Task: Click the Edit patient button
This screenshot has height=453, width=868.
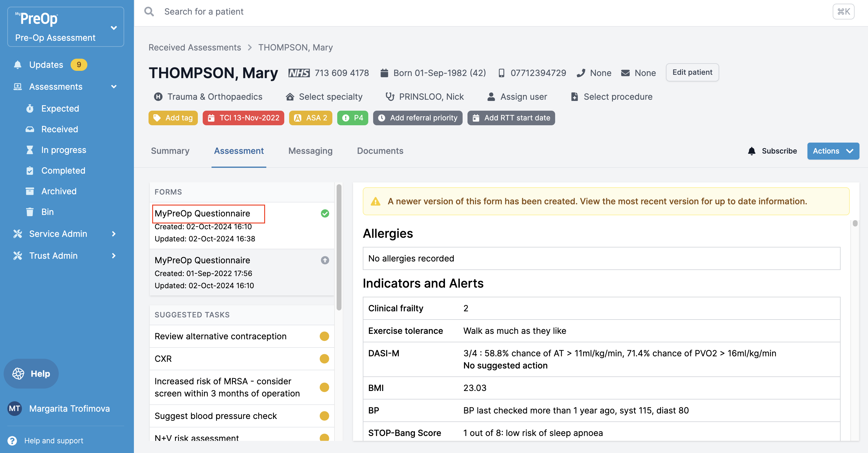Action: coord(692,72)
